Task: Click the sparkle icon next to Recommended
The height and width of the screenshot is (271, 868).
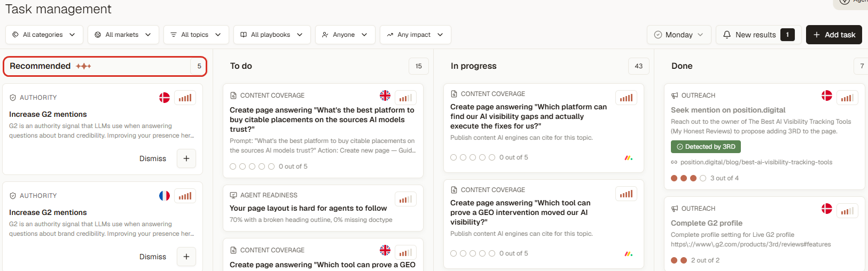Action: [83, 66]
